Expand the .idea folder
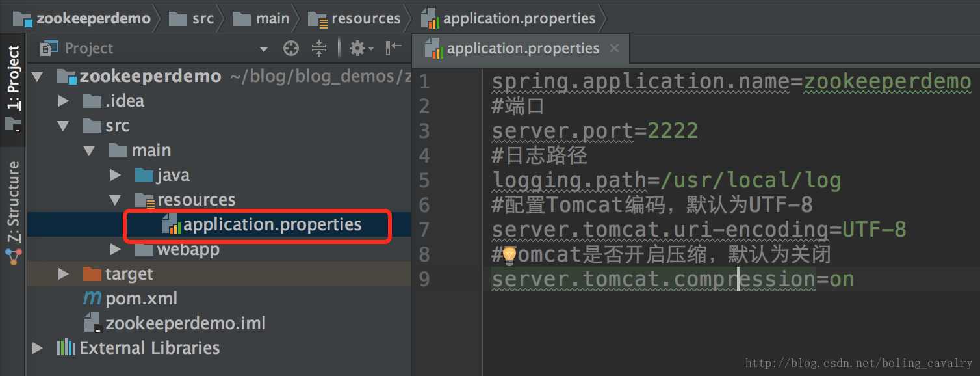Screen dimensions: 980x376 [63, 101]
